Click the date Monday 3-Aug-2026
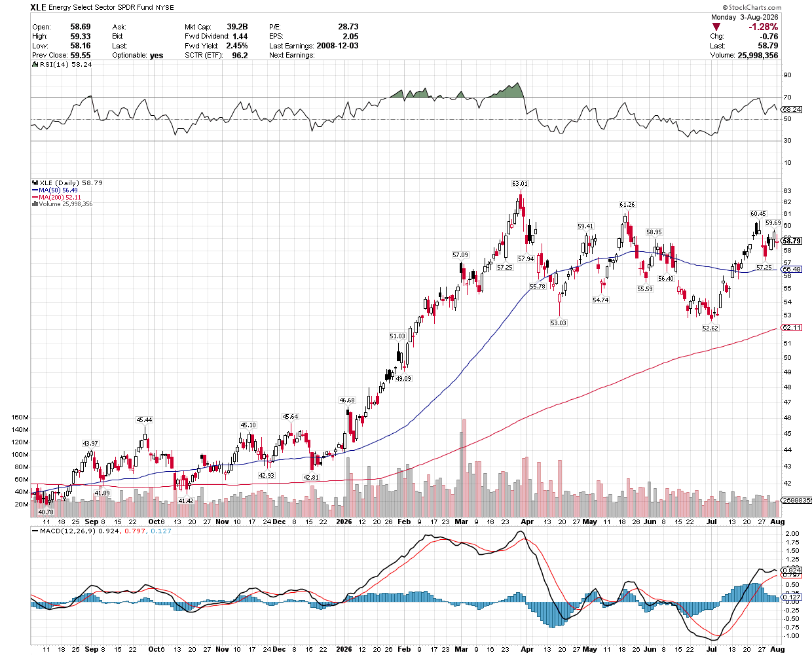The image size is (812, 655). pyautogui.click(x=744, y=17)
